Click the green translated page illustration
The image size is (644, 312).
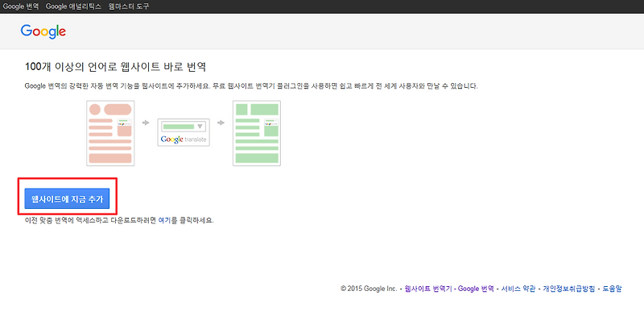[x=257, y=133]
